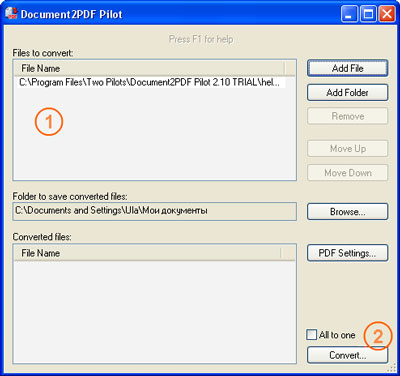Click File Name header in Converted files
The height and width of the screenshot is (376, 400).
pos(148,253)
